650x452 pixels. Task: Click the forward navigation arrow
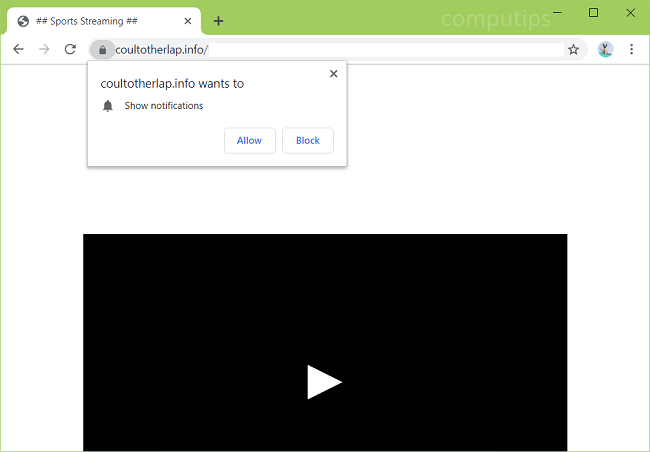click(44, 49)
